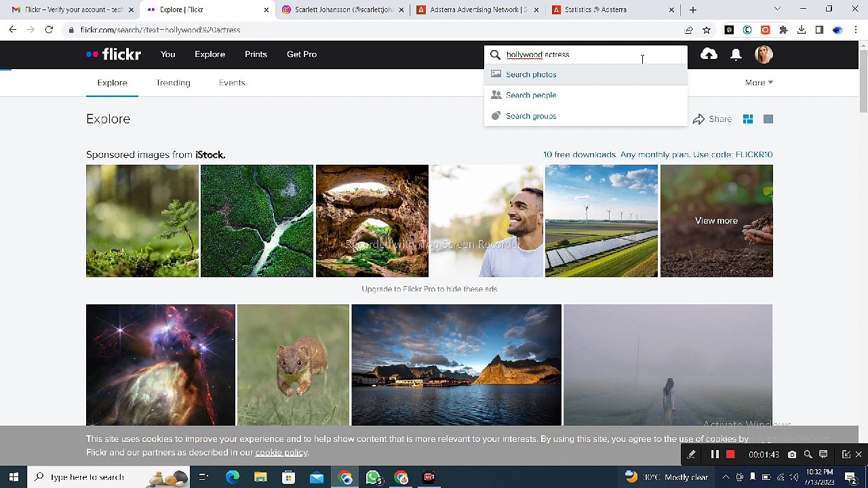Switch to the Statistics Adsterra tab
The width and height of the screenshot is (868, 488).
coord(614,10)
